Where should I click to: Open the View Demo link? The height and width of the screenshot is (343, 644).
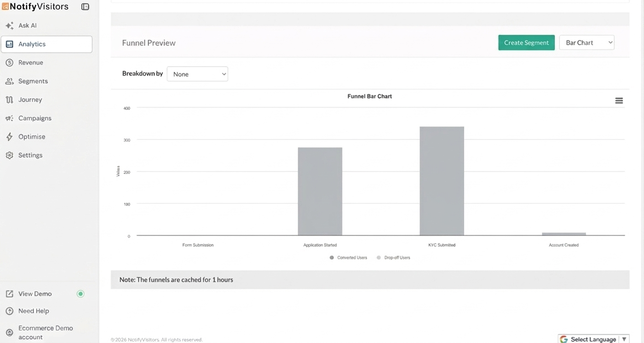pos(35,294)
